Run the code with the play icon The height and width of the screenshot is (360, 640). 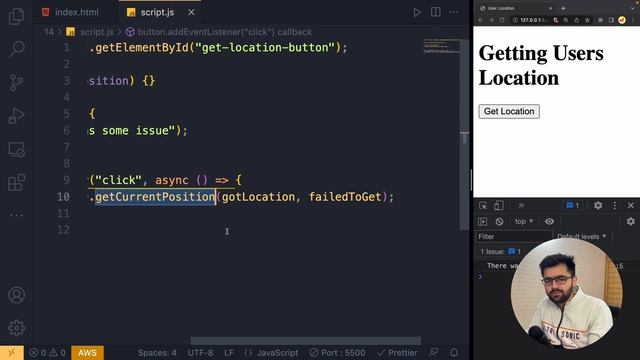[x=417, y=13]
